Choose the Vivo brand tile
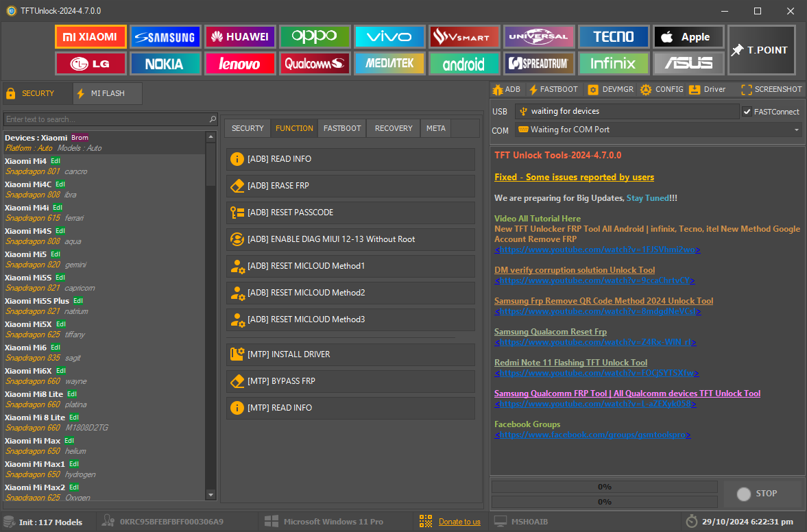 click(389, 37)
